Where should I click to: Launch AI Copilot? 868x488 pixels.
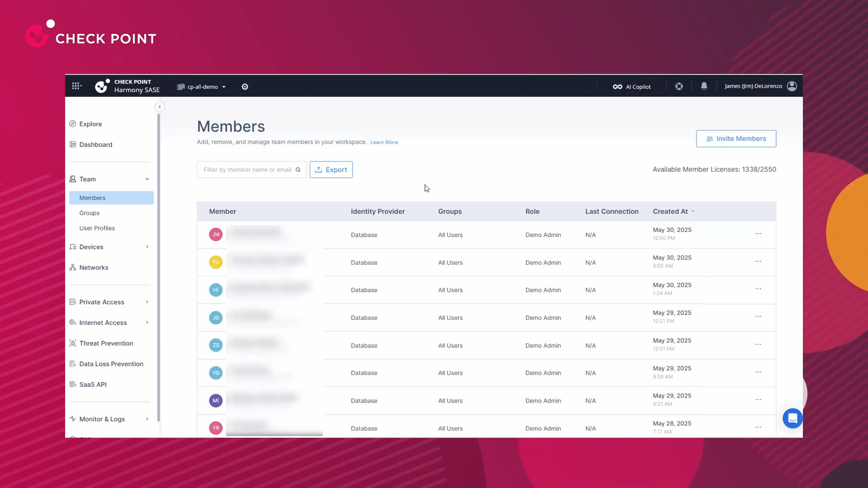tap(632, 87)
